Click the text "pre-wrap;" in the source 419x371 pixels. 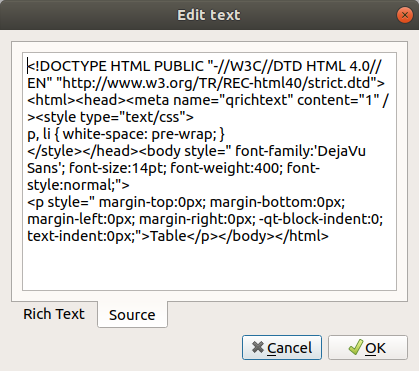(x=184, y=134)
